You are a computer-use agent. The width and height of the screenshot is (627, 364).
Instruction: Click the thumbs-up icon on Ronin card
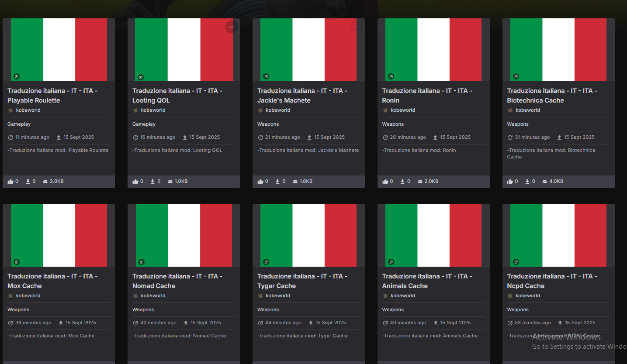pos(385,182)
